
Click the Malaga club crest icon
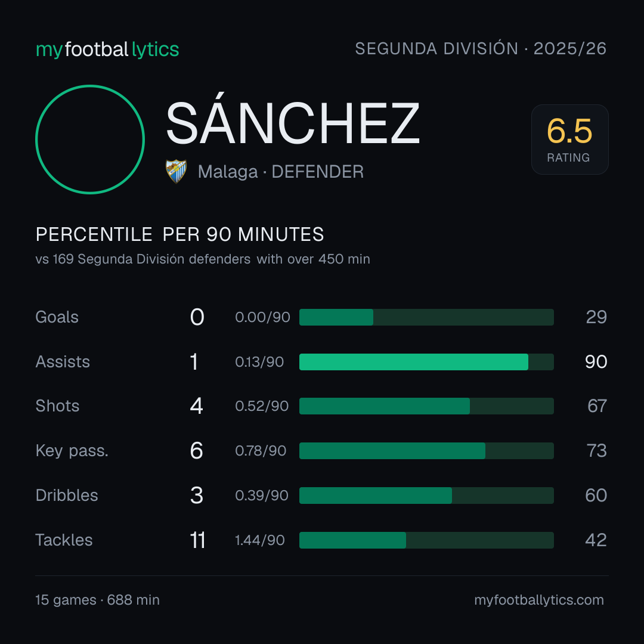pyautogui.click(x=176, y=171)
